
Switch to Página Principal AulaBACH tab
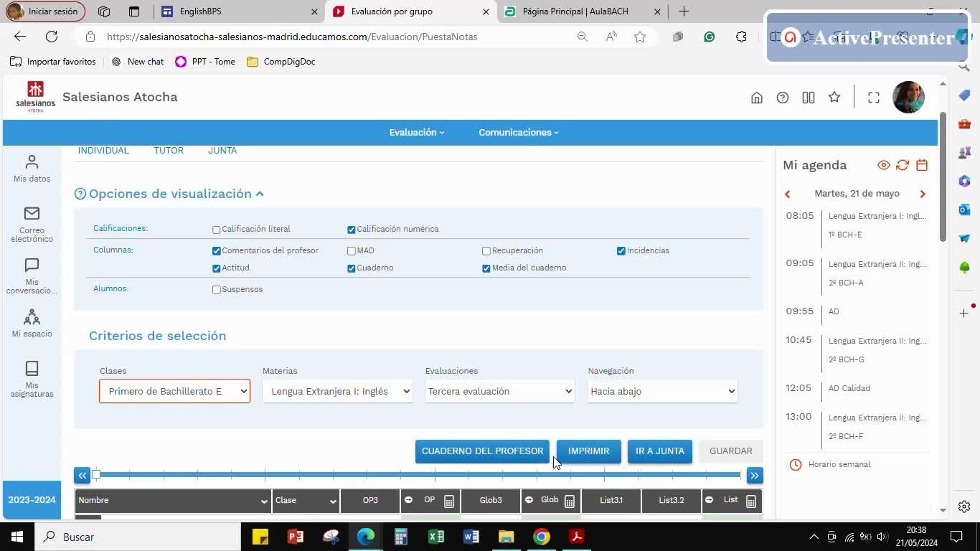(x=582, y=11)
